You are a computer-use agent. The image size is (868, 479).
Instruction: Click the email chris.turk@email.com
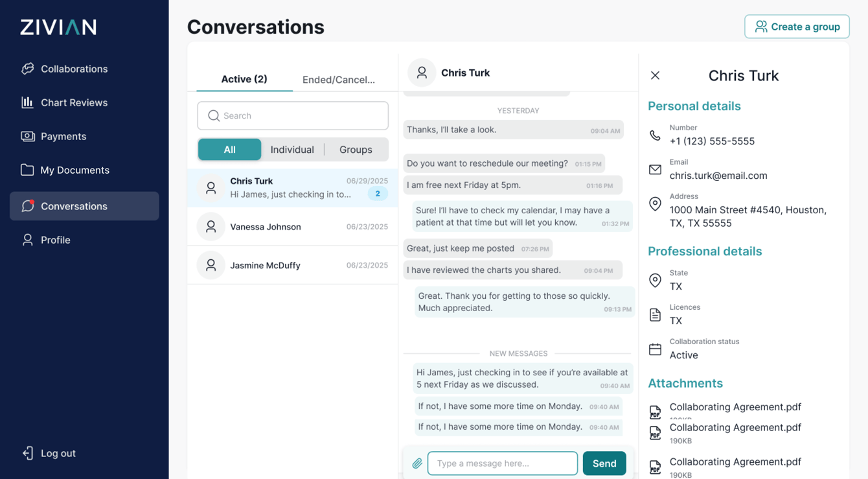(x=718, y=176)
